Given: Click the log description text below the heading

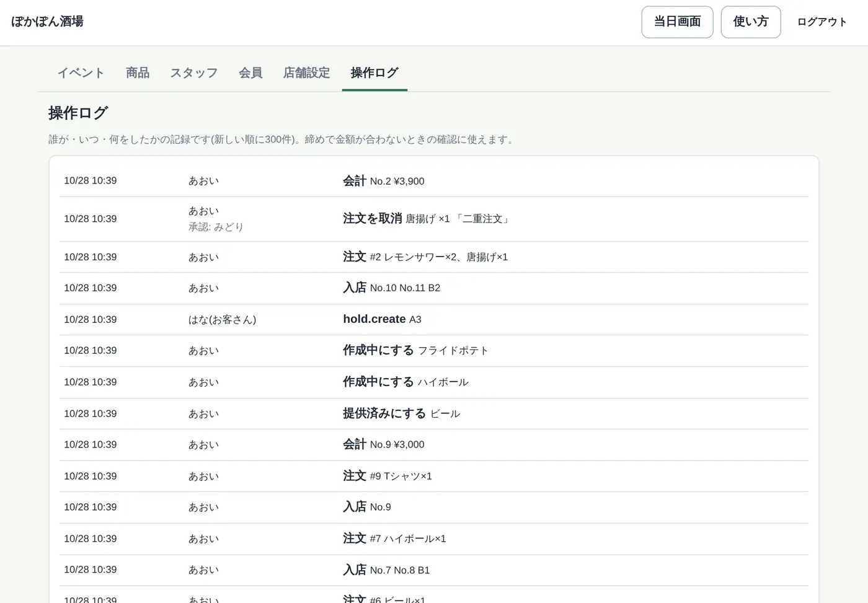Looking at the screenshot, I should point(283,139).
